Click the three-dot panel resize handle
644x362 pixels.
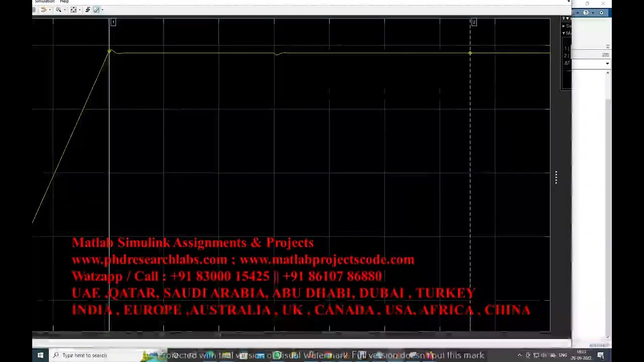click(x=556, y=177)
